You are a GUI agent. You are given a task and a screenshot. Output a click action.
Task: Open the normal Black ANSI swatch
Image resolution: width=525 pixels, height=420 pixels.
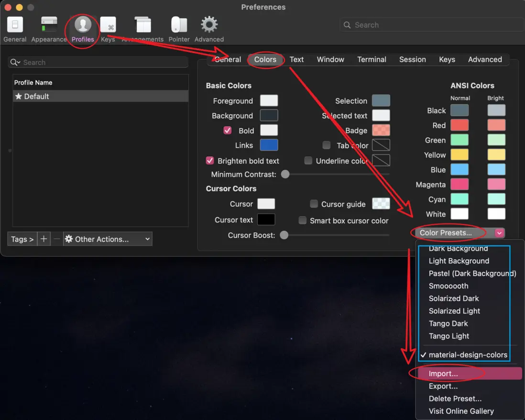[x=459, y=110]
